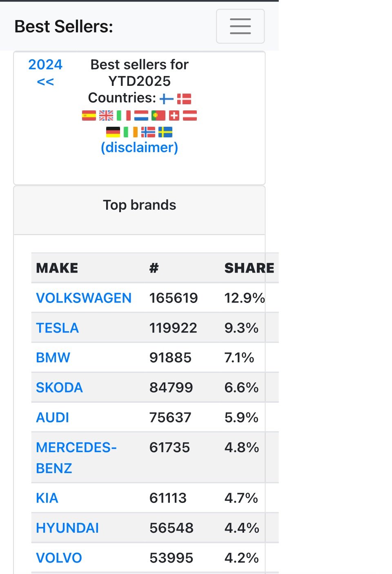View the MERCEDES-BENZ brand page
This screenshot has width=392, height=574.
pos(76,457)
